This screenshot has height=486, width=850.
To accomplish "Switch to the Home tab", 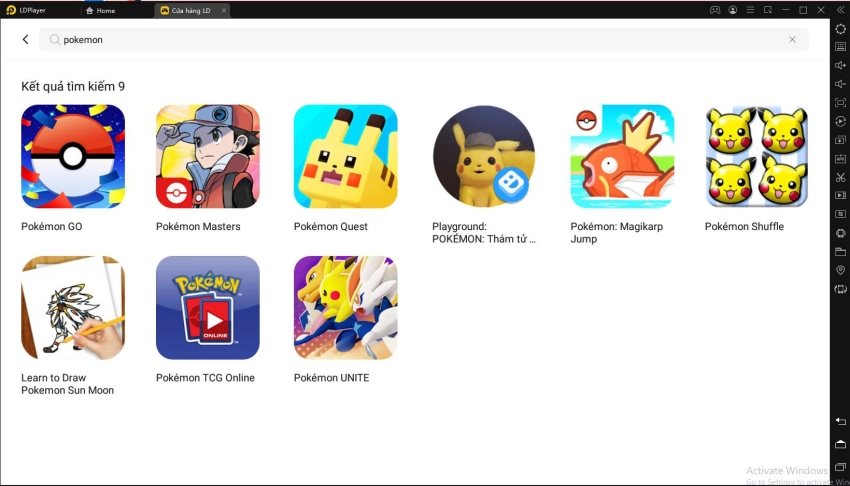I will click(x=101, y=10).
